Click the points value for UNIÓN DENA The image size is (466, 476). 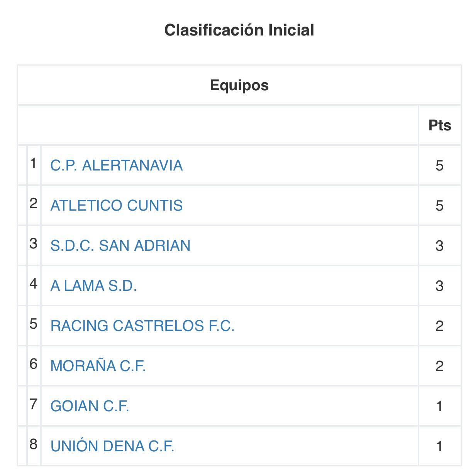[439, 446]
